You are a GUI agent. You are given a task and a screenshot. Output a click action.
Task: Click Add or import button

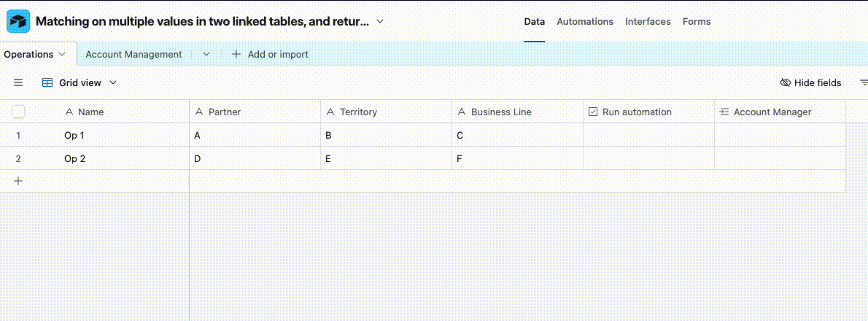coord(270,54)
